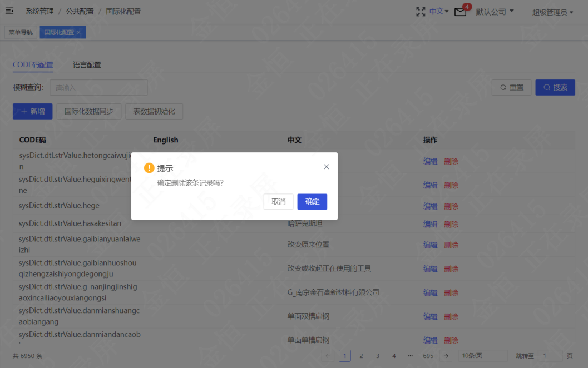This screenshot has width=588, height=368.
Task: Edit the heguixingwen row via 编辑
Action: point(430,185)
